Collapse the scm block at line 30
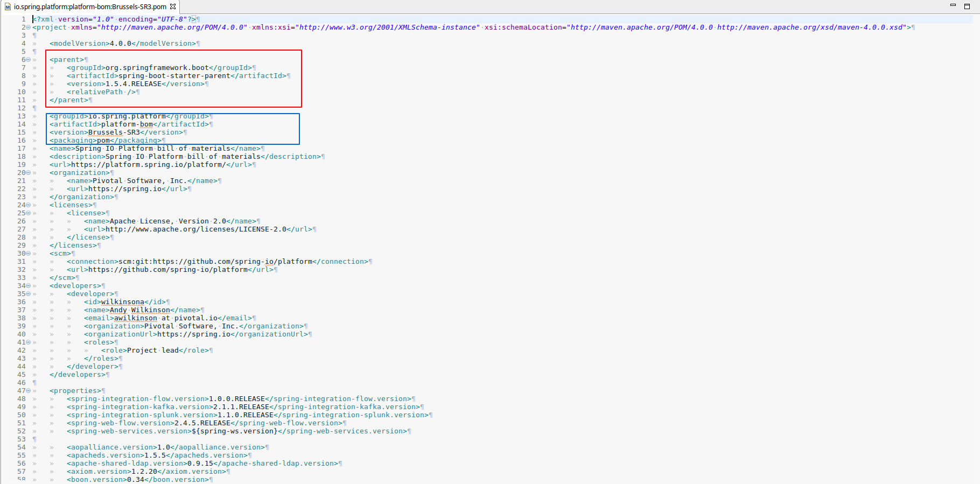The height and width of the screenshot is (484, 980). [x=28, y=254]
